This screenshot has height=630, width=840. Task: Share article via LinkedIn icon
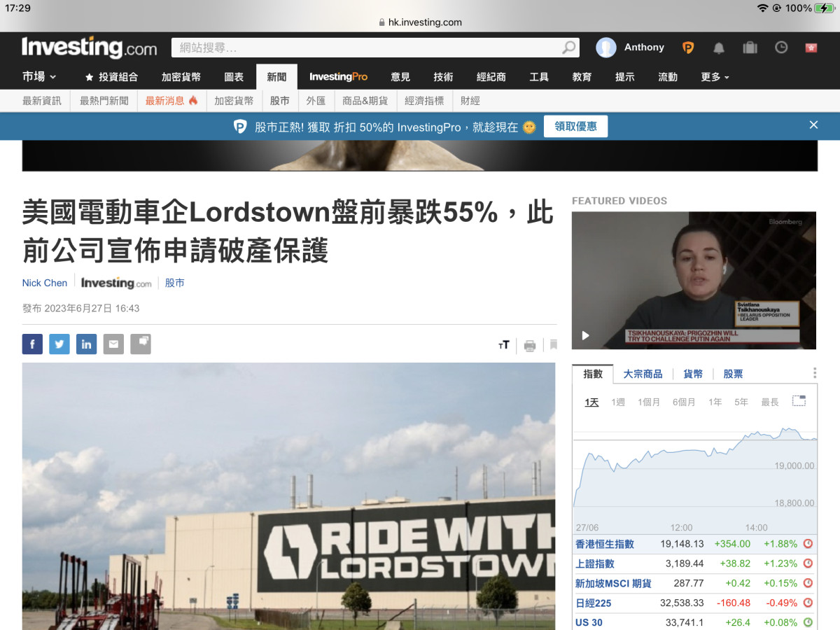point(86,344)
